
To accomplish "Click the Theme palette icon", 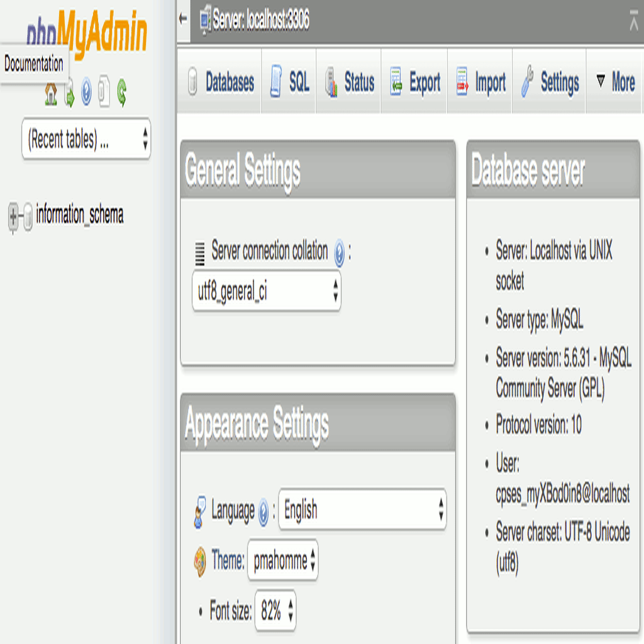I will [200, 562].
